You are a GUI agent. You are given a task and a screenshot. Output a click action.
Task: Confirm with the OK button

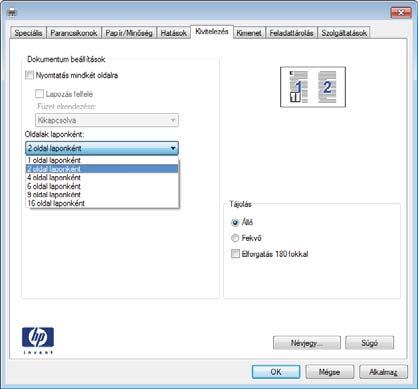pos(276,372)
